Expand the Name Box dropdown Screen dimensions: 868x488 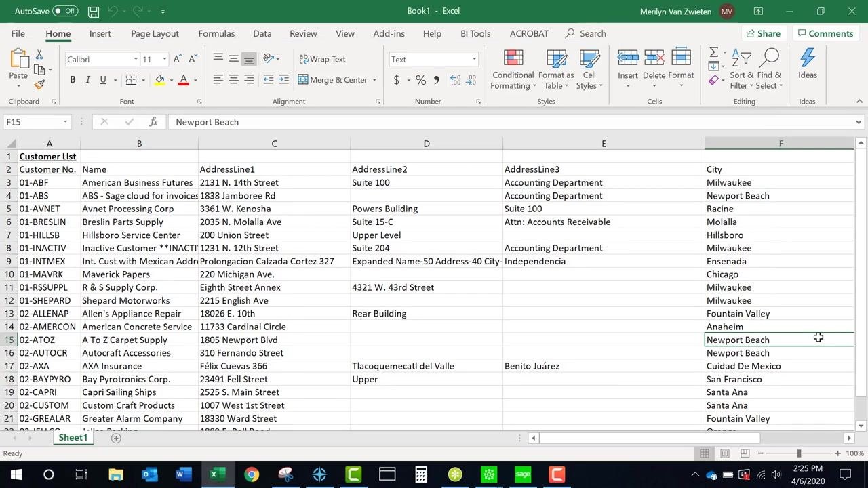coord(65,122)
